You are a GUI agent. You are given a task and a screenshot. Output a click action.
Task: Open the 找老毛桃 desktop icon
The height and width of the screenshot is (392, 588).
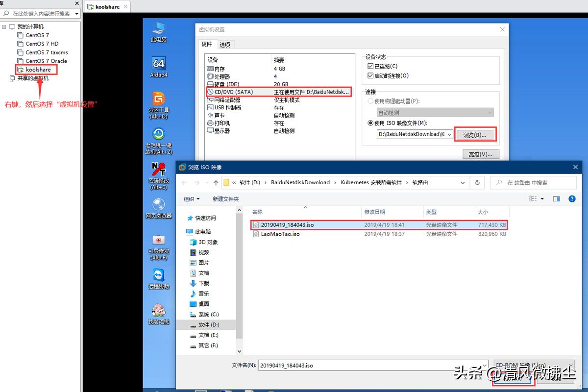click(159, 314)
